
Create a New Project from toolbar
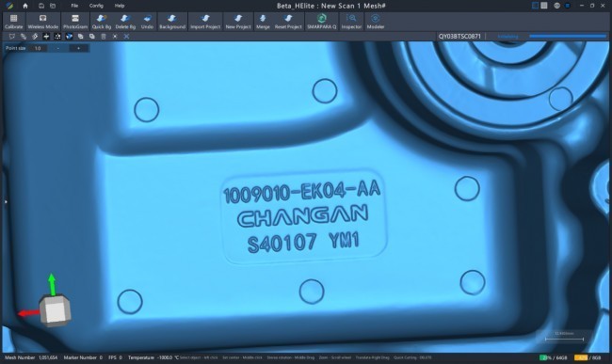click(238, 22)
